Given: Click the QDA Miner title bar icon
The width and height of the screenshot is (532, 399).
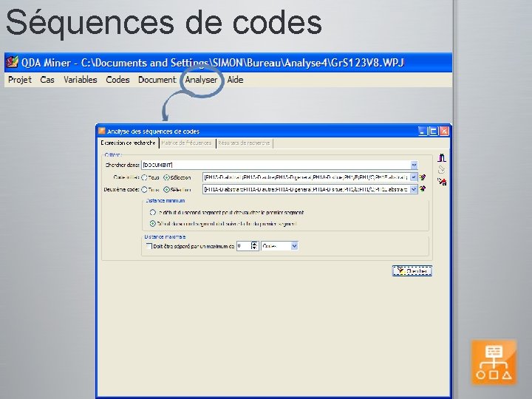Looking at the screenshot, I should pos(13,62).
